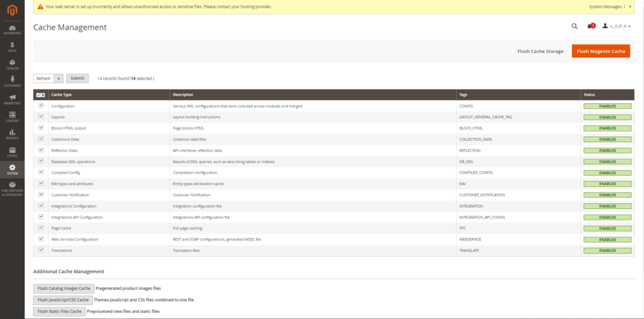The image size is (644, 319).
Task: Click Flush Catalog Images Cache button
Action: point(64,289)
